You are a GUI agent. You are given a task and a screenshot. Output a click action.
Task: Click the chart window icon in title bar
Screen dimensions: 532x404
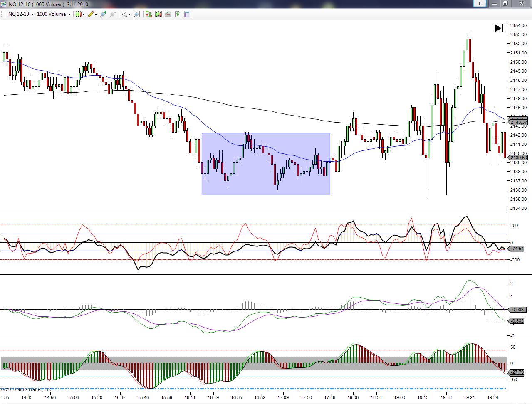[4, 4]
